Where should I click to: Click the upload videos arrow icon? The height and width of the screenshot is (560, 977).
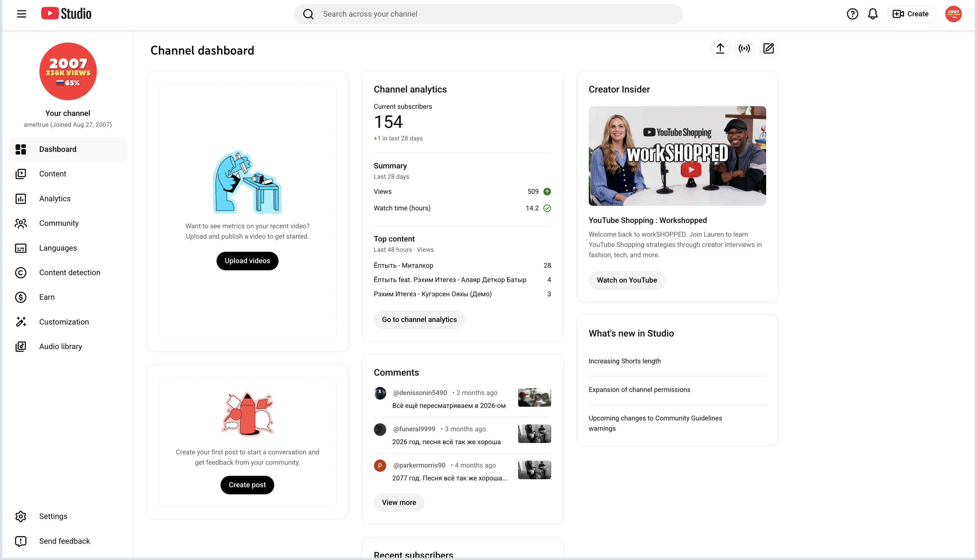coord(720,49)
